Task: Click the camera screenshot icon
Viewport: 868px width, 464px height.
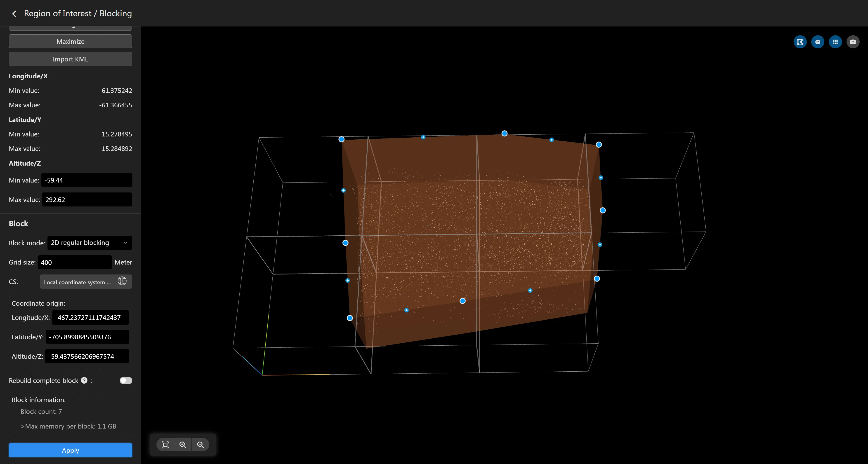Action: point(852,42)
